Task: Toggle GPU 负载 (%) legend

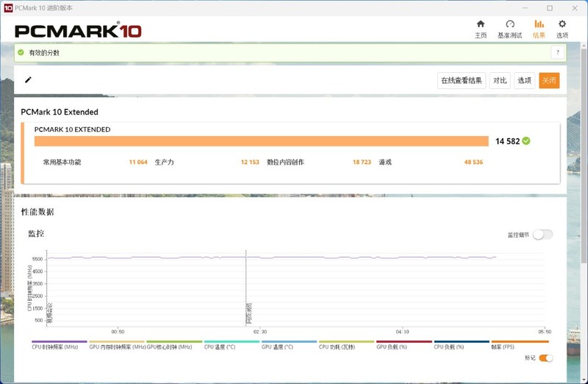Action: pos(404,344)
